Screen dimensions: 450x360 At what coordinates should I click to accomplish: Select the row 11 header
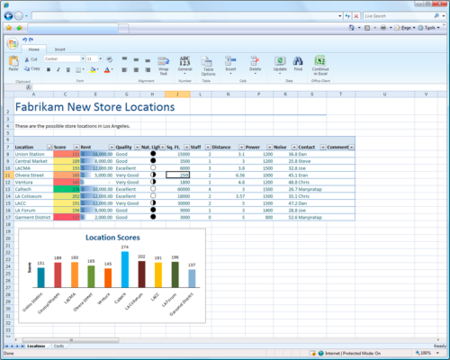(x=8, y=175)
